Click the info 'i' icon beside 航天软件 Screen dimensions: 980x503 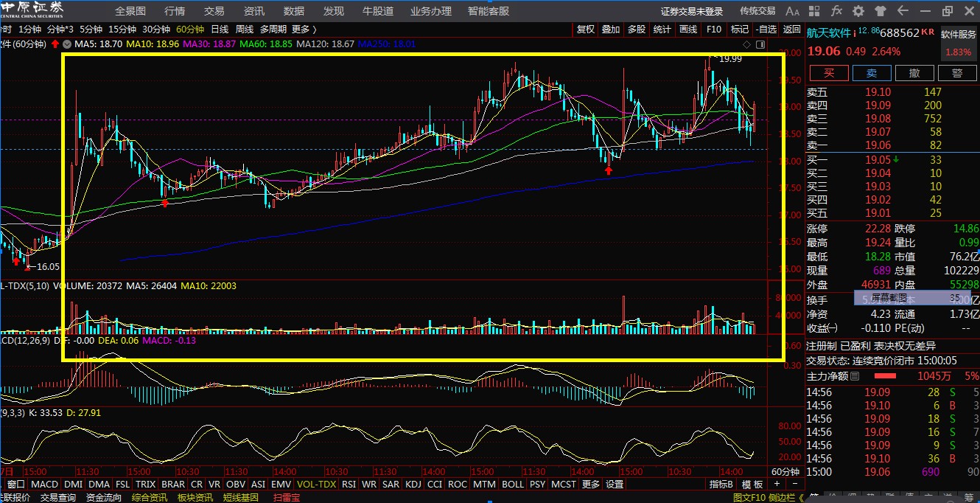click(x=854, y=32)
